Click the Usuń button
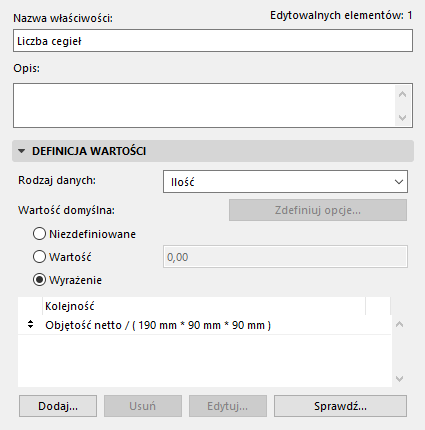This screenshot has height=430, width=425. pyautogui.click(x=143, y=406)
